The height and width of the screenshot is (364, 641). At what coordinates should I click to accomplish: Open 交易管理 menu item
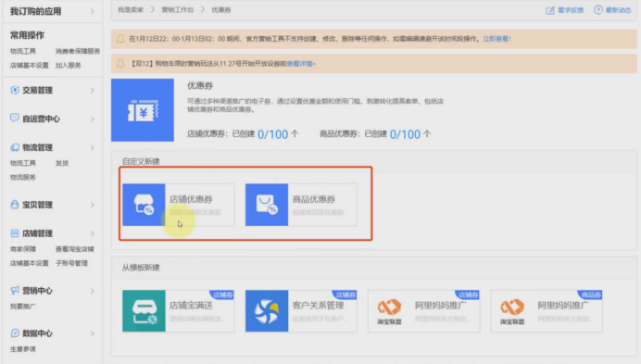(x=37, y=91)
